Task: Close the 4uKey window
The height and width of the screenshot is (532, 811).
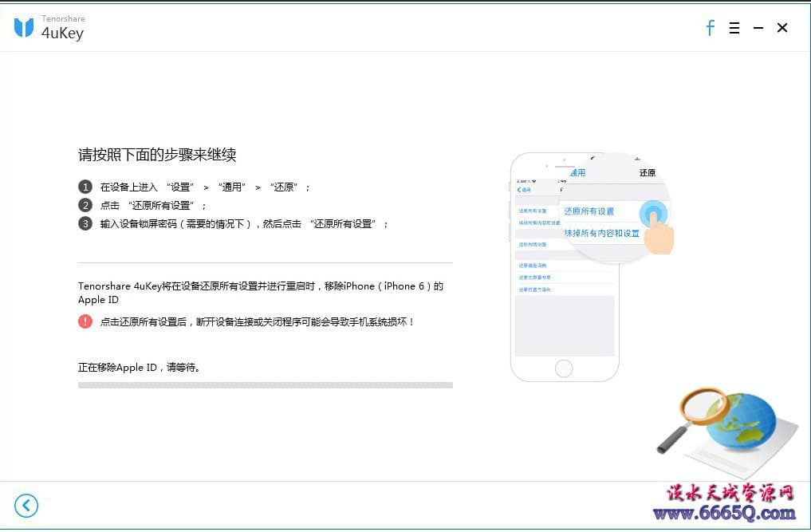Action: [782, 28]
